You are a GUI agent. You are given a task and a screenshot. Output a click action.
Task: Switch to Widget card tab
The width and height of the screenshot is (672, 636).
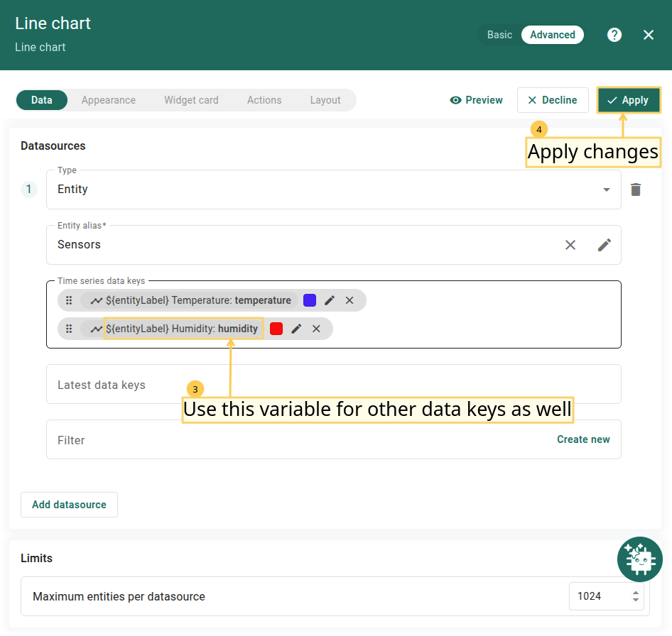[x=191, y=100]
